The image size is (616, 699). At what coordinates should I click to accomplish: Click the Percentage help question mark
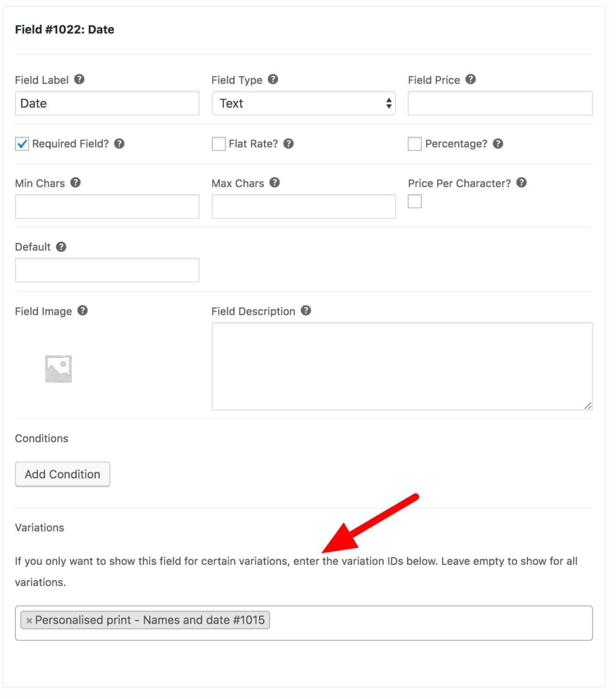coord(498,143)
